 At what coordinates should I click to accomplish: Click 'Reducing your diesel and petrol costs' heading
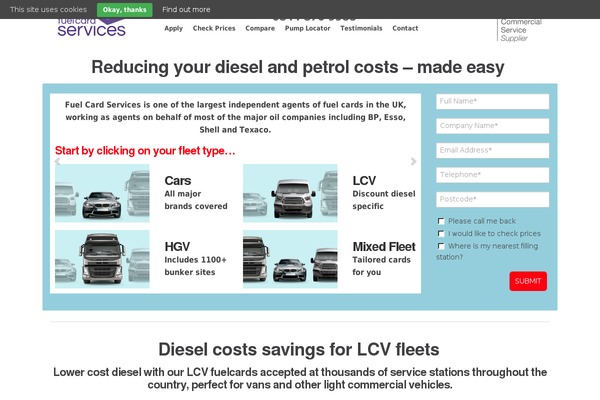(298, 67)
